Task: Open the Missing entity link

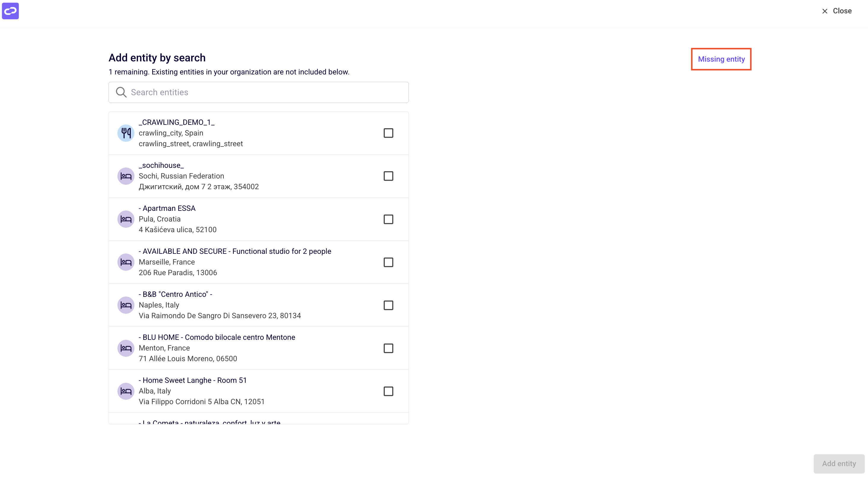Action: click(x=721, y=59)
